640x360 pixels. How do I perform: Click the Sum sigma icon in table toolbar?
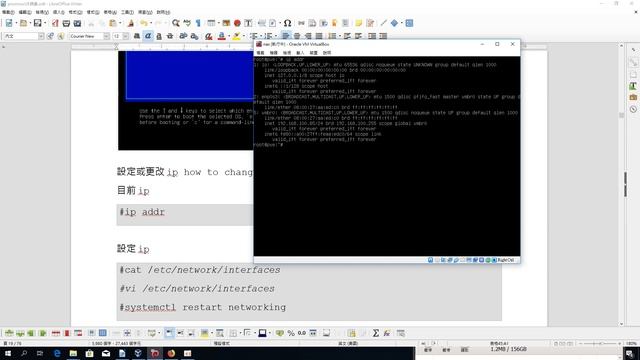376,333
